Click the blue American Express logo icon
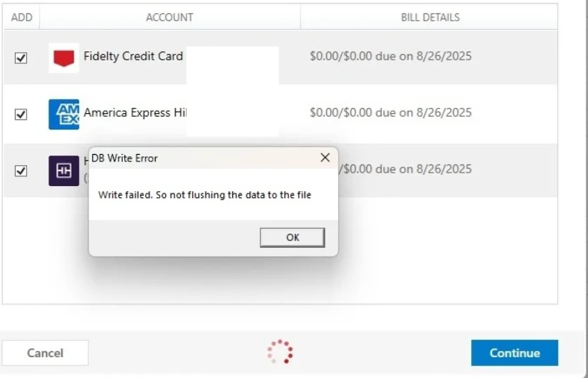Screen dimensions: 588x381 pyautogui.click(x=64, y=115)
